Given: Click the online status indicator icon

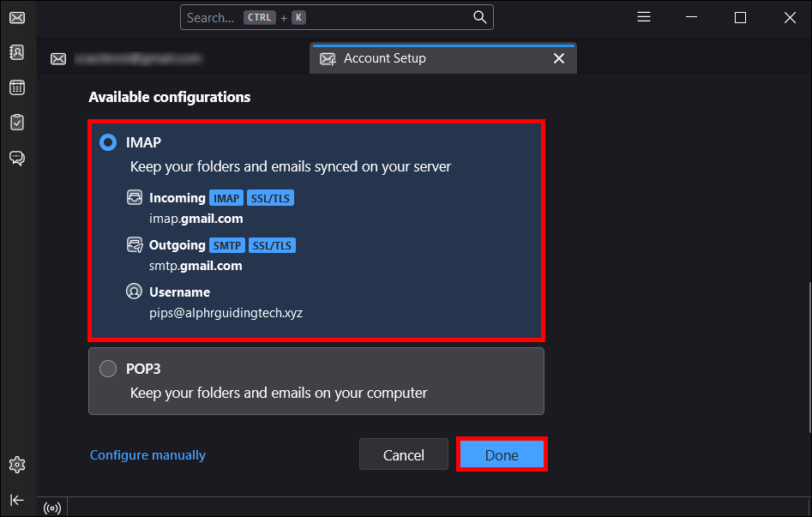Looking at the screenshot, I should [52, 508].
